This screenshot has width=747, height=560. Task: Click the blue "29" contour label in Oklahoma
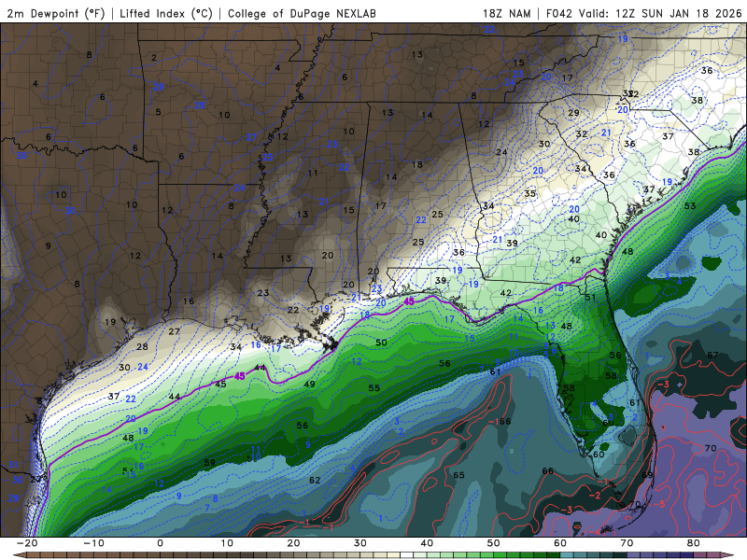coord(159,87)
